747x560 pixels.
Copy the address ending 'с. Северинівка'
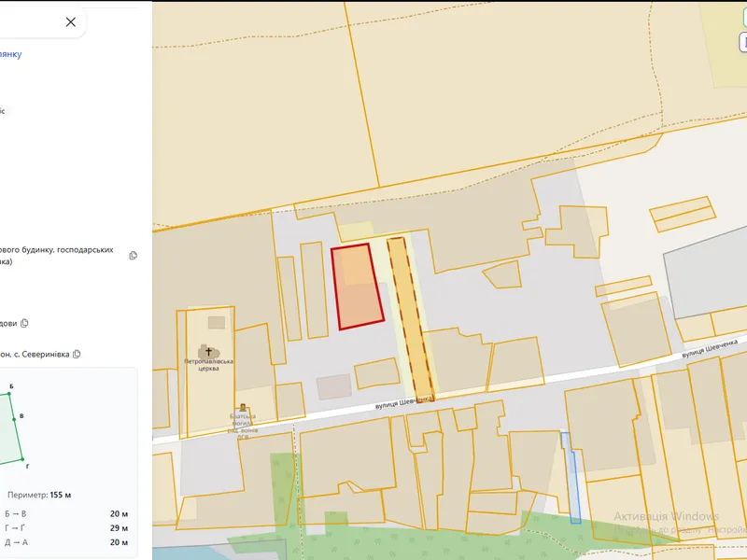tap(77, 354)
